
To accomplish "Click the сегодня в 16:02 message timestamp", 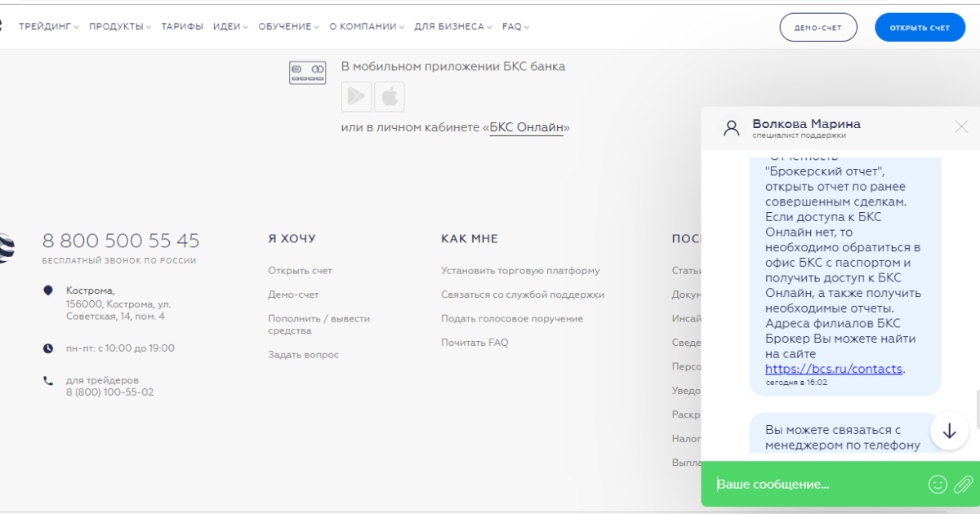I will 796,382.
